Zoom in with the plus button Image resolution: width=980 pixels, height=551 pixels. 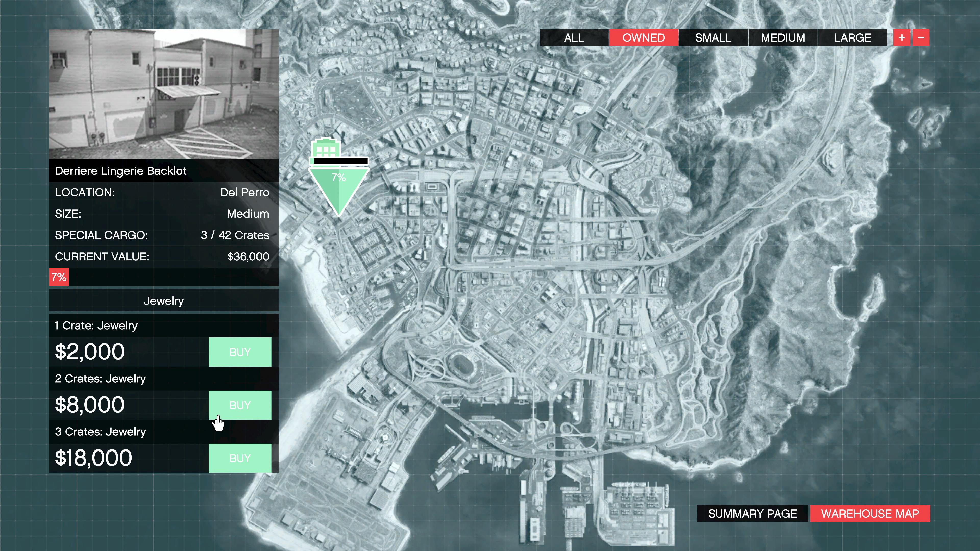(x=901, y=38)
